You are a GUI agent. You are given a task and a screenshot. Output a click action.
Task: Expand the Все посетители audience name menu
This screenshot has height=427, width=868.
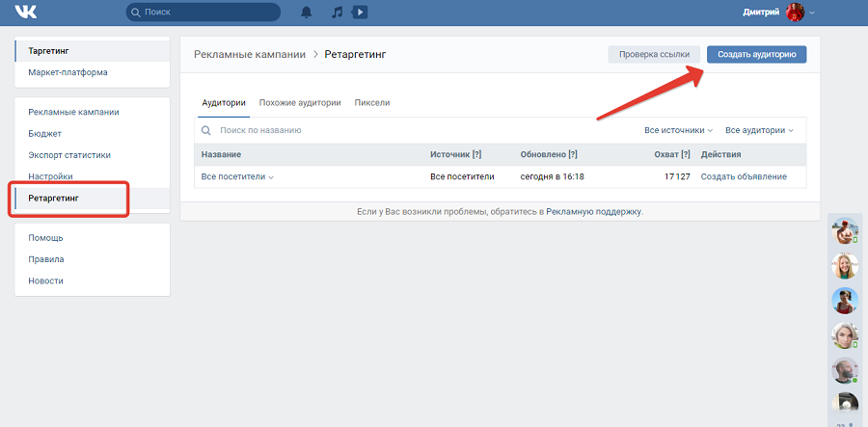point(237,177)
